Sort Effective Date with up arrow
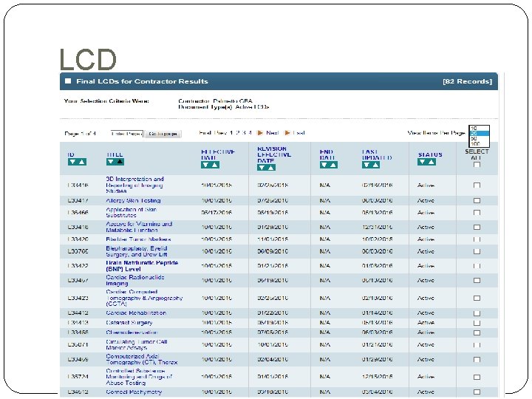This screenshot has height=399, width=532. 215,165
